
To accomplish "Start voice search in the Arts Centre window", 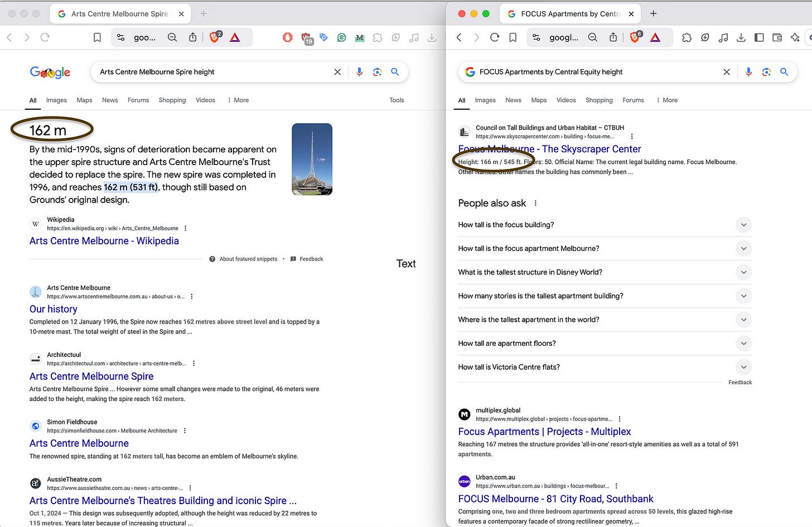I will [359, 72].
